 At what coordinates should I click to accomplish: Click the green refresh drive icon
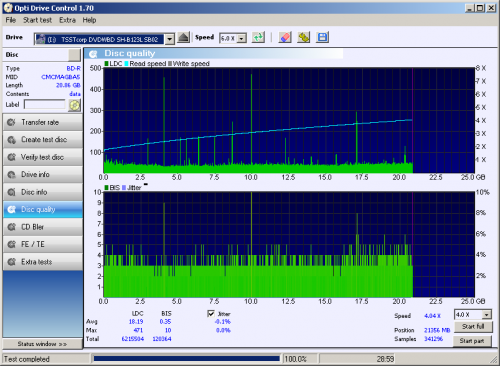point(258,37)
